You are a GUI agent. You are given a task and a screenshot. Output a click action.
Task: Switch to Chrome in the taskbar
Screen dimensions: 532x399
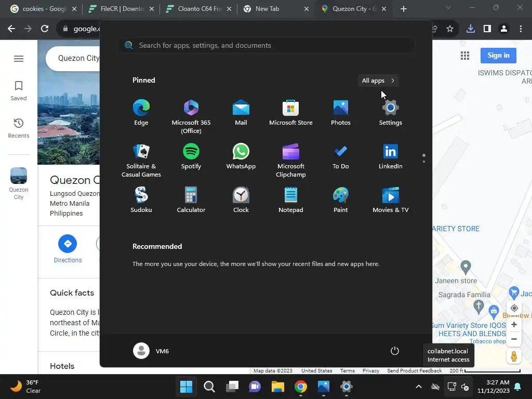coord(301,387)
